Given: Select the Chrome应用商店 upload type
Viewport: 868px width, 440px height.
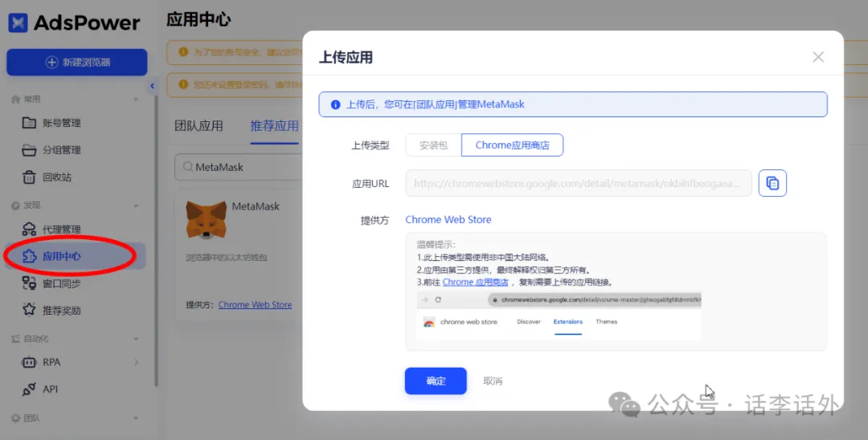Looking at the screenshot, I should (512, 145).
